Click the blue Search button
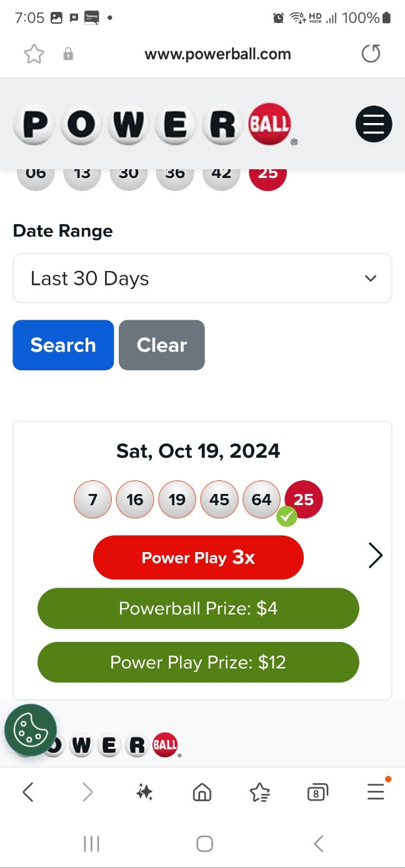This screenshot has width=405, height=868. click(x=63, y=345)
